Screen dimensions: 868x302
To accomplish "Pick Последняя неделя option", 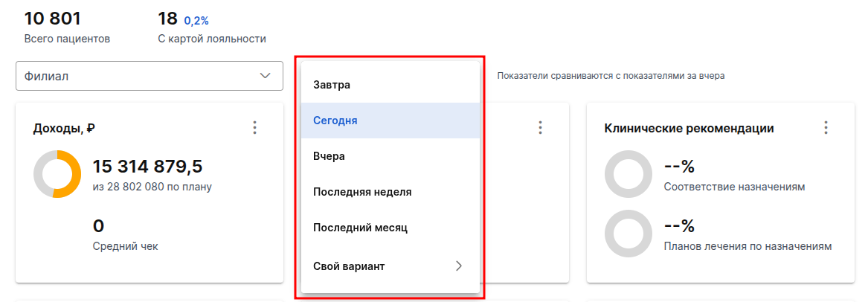I will pos(390,192).
